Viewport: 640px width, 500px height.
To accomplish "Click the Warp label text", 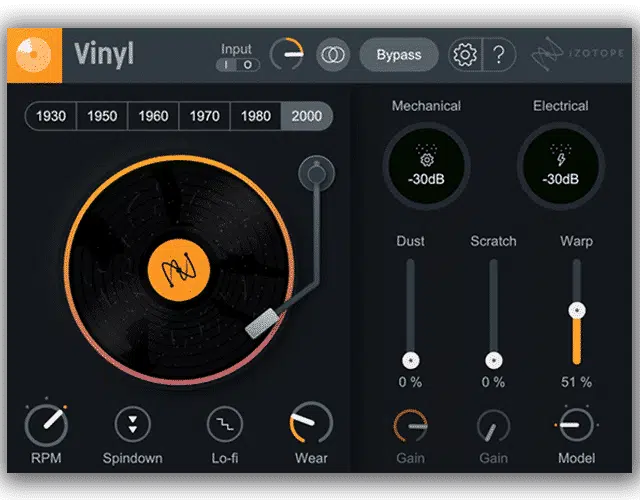I will coord(577,241).
